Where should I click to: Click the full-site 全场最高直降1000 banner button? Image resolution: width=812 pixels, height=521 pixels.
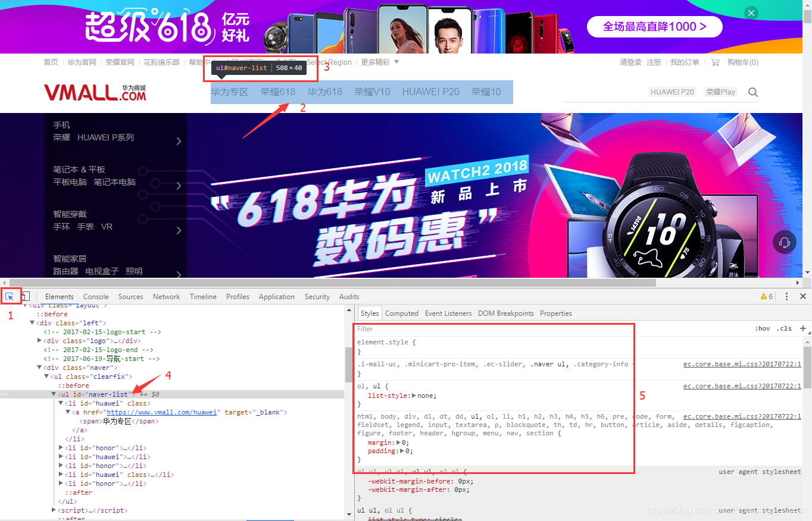coord(654,26)
